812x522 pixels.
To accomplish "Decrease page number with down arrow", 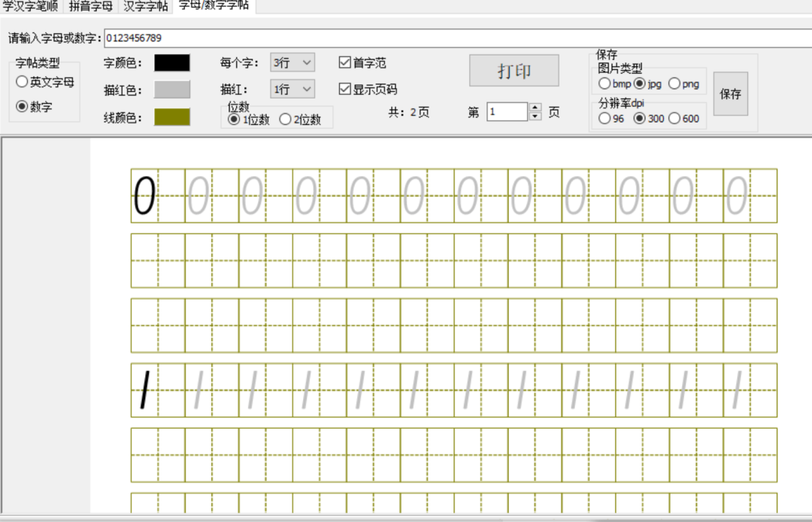I will [x=535, y=117].
